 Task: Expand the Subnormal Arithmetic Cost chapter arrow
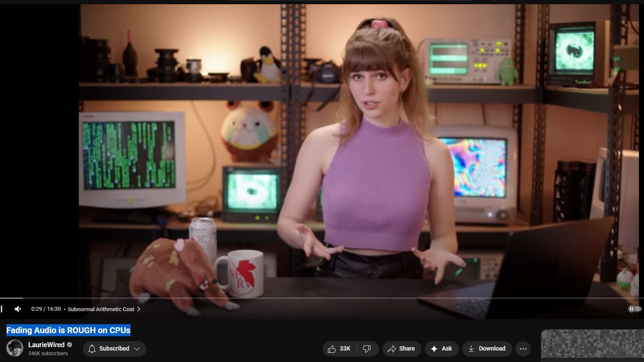pos(139,309)
